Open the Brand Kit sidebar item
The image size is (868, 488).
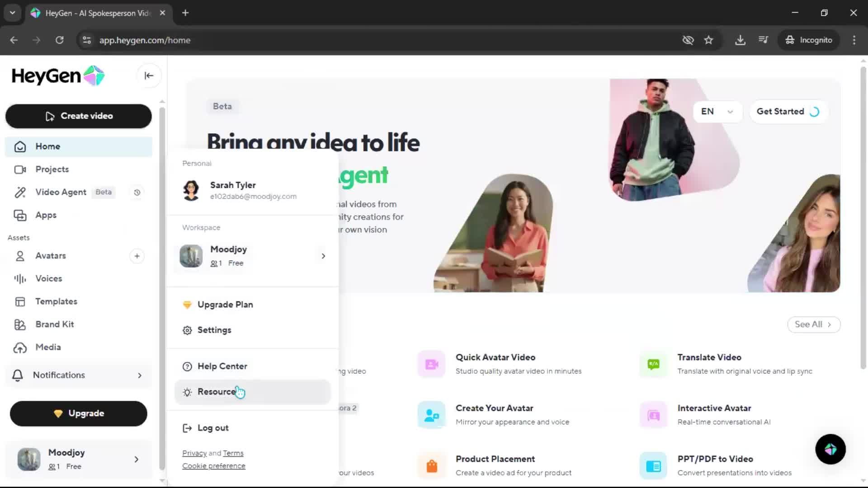[55, 324]
